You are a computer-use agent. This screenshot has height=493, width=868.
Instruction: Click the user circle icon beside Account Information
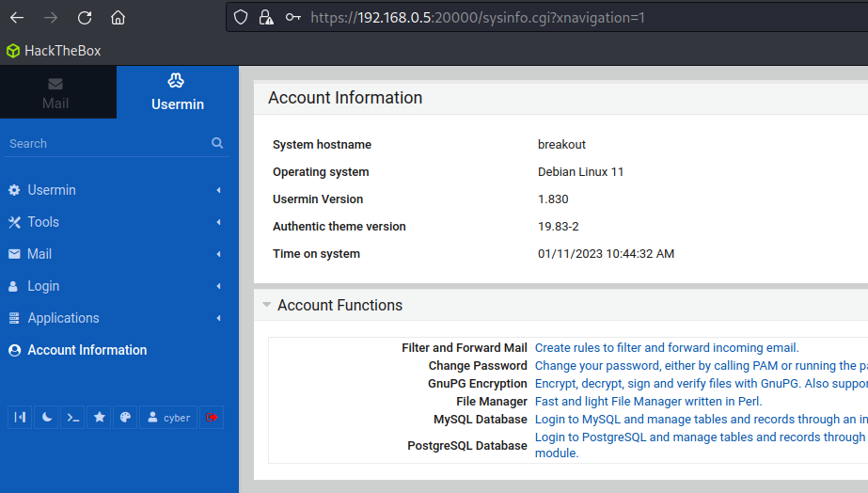pos(15,350)
